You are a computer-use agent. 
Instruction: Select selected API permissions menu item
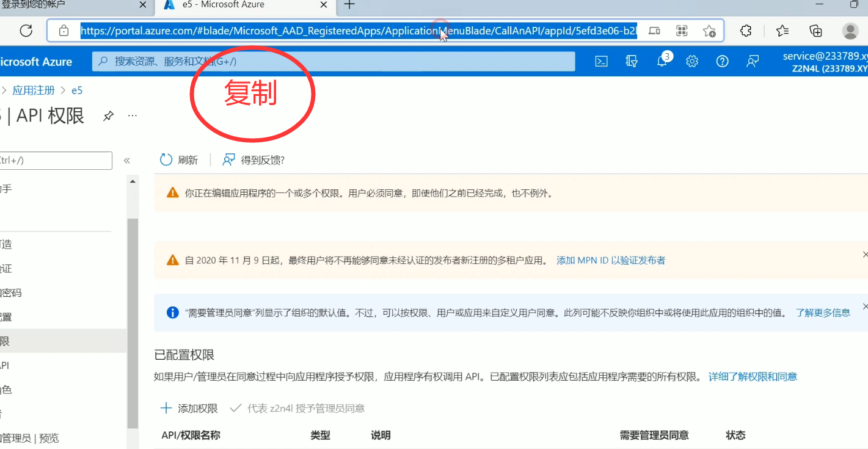click(x=63, y=341)
